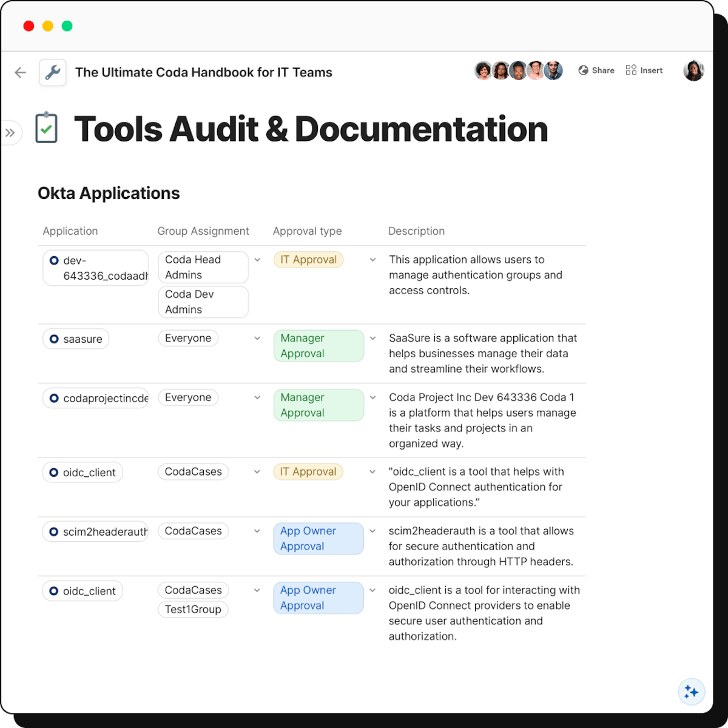
Task: Click the Insert button
Action: (x=644, y=70)
